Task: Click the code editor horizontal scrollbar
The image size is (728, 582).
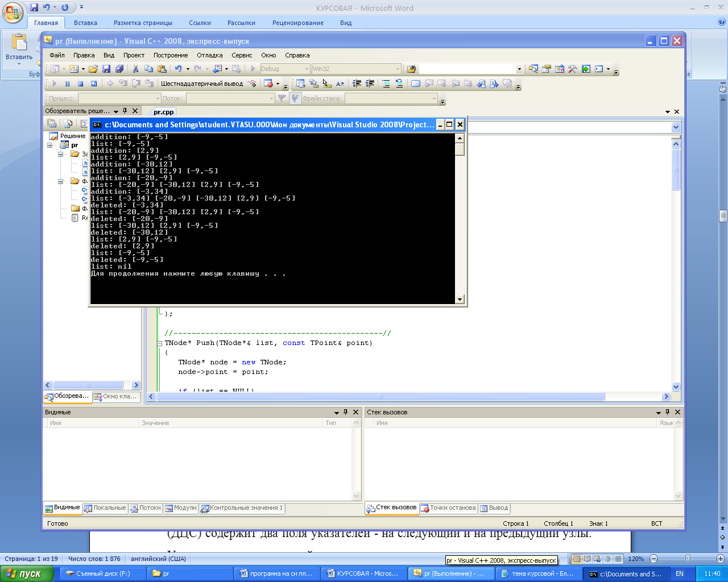Action: [x=380, y=397]
